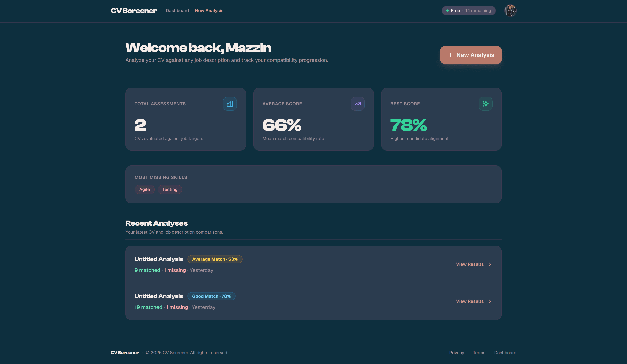Viewport: 627px width, 364px height.
Task: Open the Privacy footer link
Action: click(x=456, y=353)
